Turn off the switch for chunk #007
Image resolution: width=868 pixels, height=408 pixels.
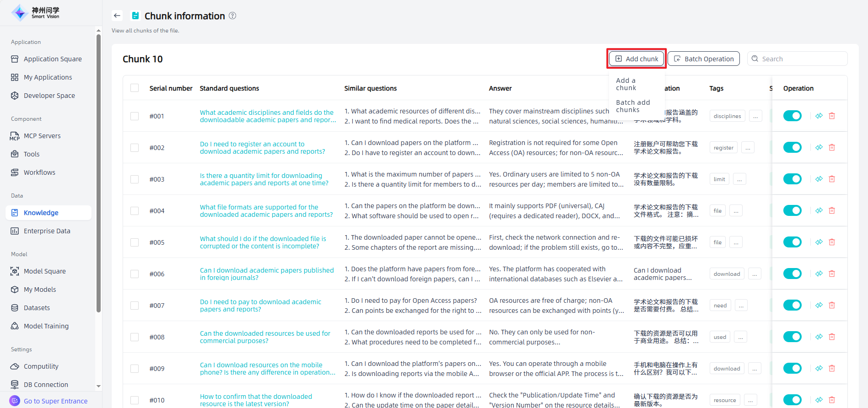tap(792, 305)
